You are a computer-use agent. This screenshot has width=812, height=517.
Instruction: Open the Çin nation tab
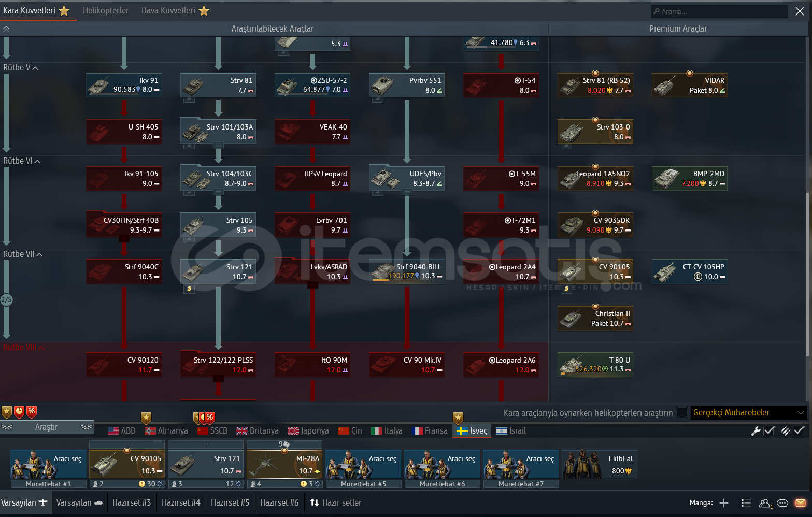pos(350,431)
